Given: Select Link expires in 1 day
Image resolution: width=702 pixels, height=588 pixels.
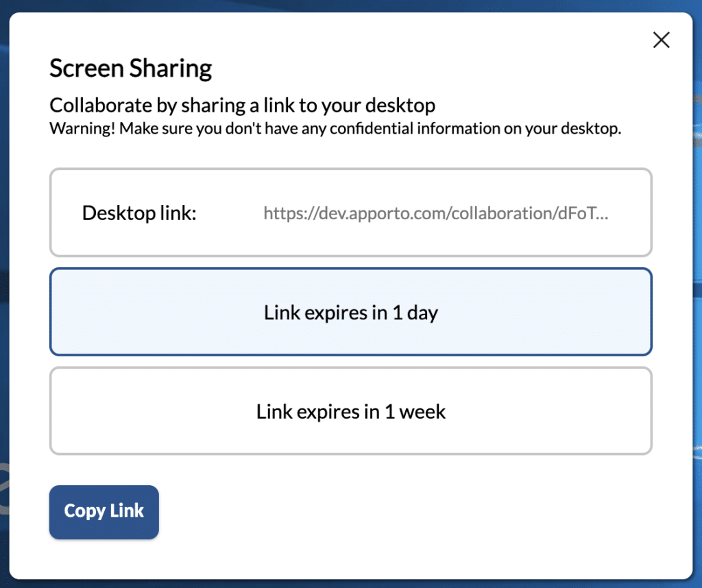Looking at the screenshot, I should (x=350, y=313).
